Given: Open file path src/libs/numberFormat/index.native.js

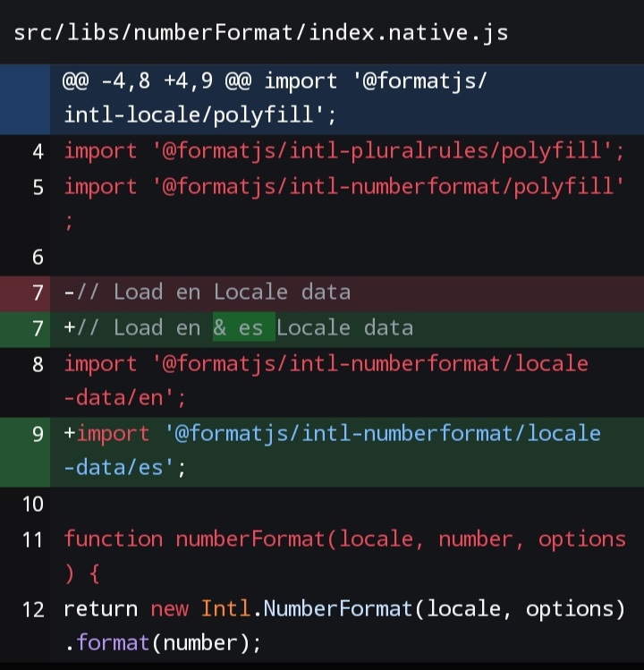Looking at the screenshot, I should point(260,33).
